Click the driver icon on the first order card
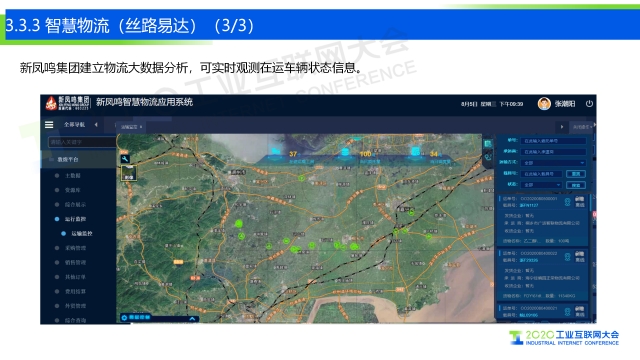This screenshot has height=360, width=640. [x=567, y=202]
